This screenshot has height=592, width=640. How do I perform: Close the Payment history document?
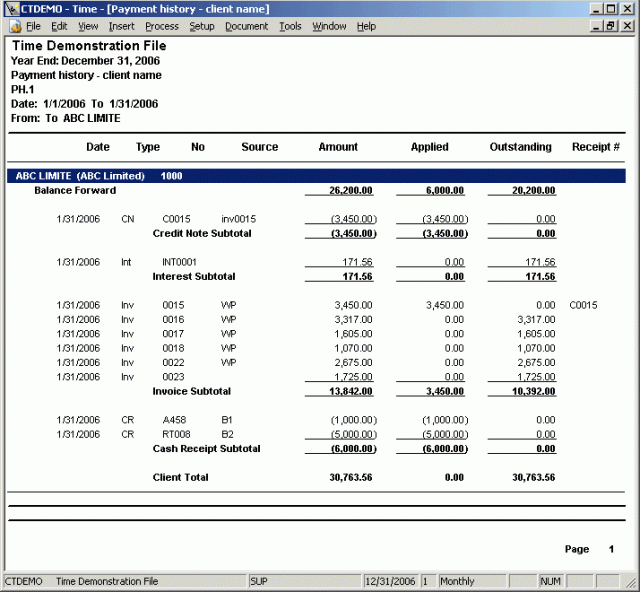coord(627,26)
